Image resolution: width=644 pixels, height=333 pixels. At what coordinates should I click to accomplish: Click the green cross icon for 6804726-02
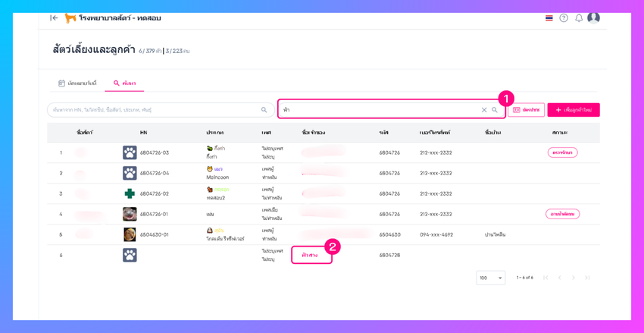[130, 193]
